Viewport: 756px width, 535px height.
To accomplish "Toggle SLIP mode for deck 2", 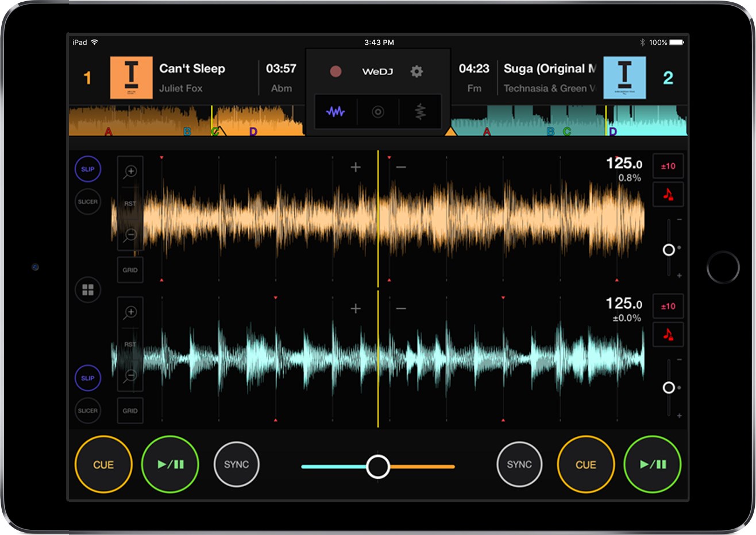I will [x=88, y=378].
